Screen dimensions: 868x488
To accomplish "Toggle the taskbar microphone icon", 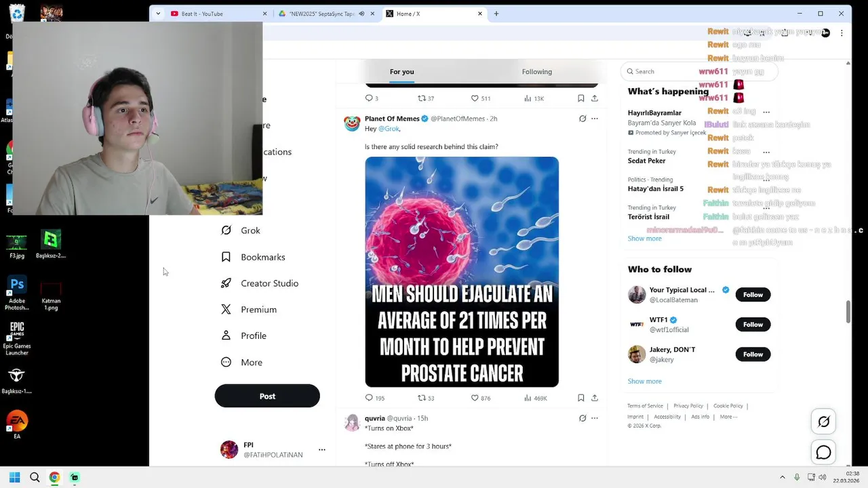I will point(797,477).
